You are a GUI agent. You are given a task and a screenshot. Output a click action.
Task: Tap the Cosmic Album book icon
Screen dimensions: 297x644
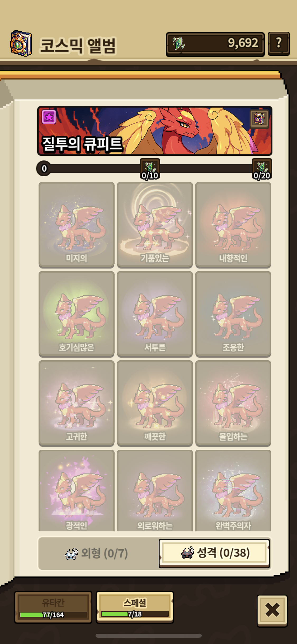(21, 43)
